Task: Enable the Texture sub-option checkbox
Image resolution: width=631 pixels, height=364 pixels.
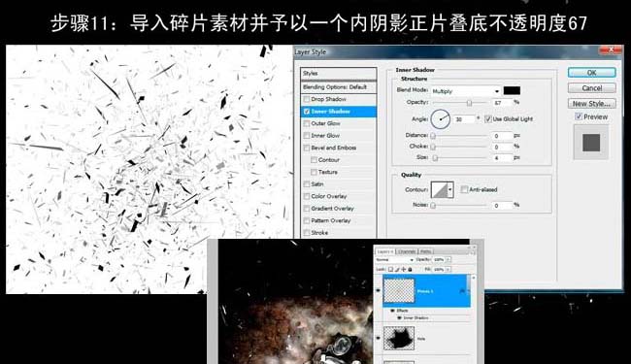Action: [314, 172]
